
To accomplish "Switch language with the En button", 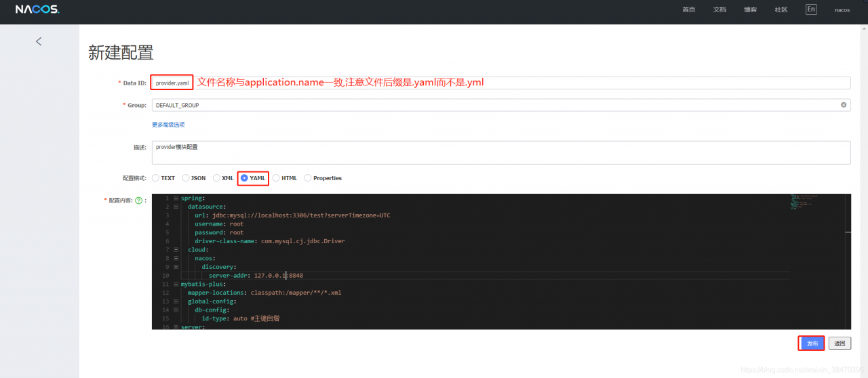I will (811, 9).
